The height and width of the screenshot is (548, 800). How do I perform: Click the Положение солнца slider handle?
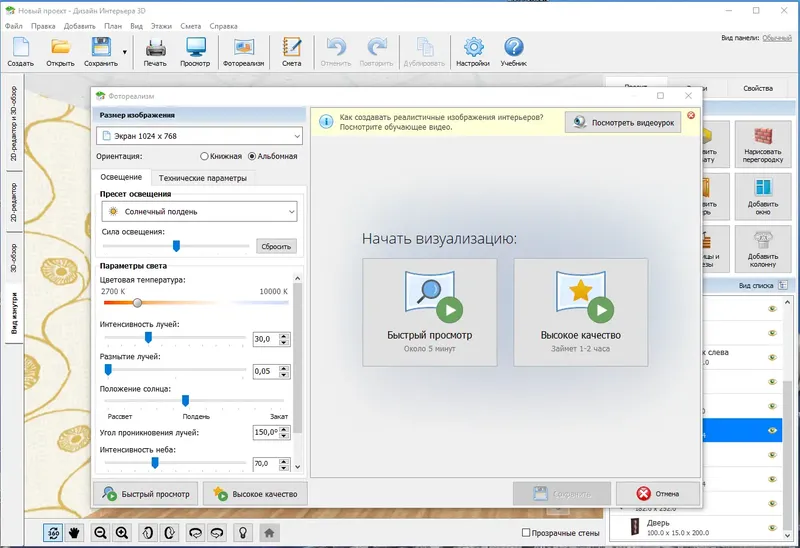click(x=186, y=401)
